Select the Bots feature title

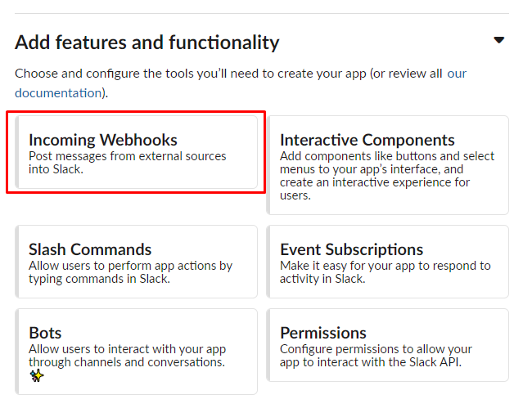pyautogui.click(x=45, y=333)
